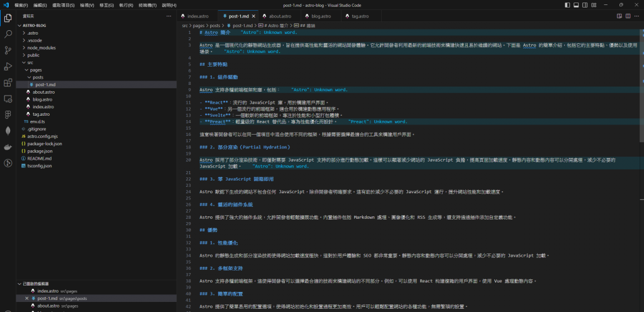Open the Source Control view

pyautogui.click(x=8, y=50)
